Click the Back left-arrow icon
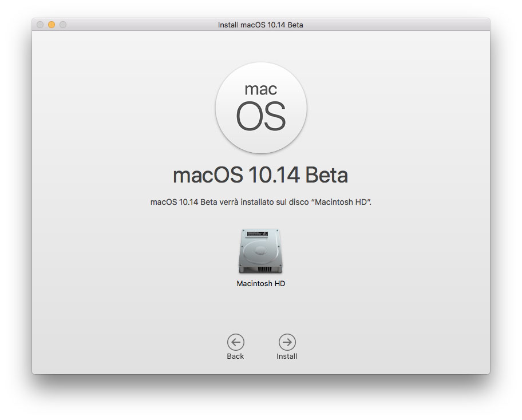The image size is (522, 420). [x=235, y=342]
